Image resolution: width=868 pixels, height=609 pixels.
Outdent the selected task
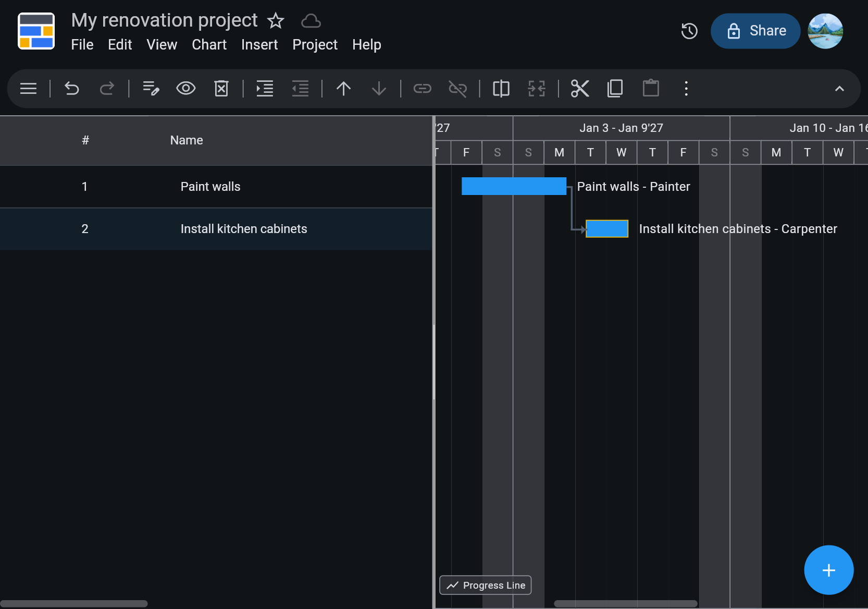click(300, 89)
